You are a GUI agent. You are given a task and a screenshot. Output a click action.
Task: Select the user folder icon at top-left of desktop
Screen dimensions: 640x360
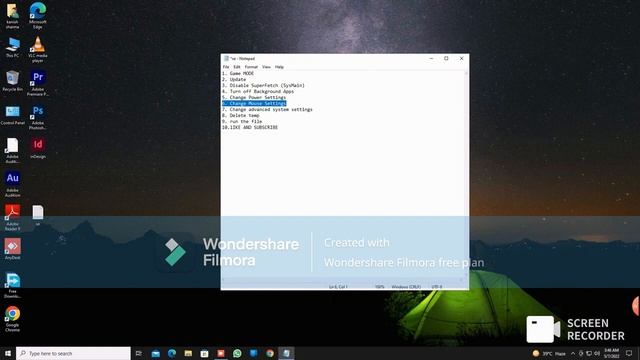coord(12,16)
